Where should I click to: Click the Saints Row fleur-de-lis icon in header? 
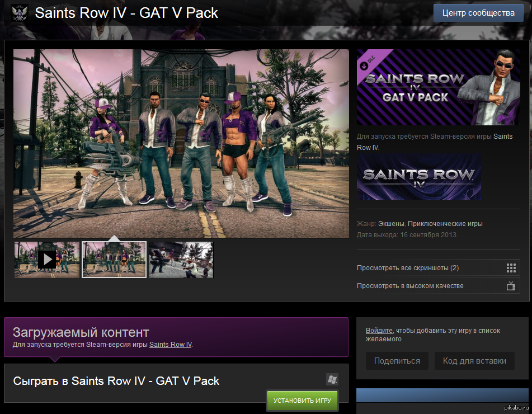tap(20, 13)
